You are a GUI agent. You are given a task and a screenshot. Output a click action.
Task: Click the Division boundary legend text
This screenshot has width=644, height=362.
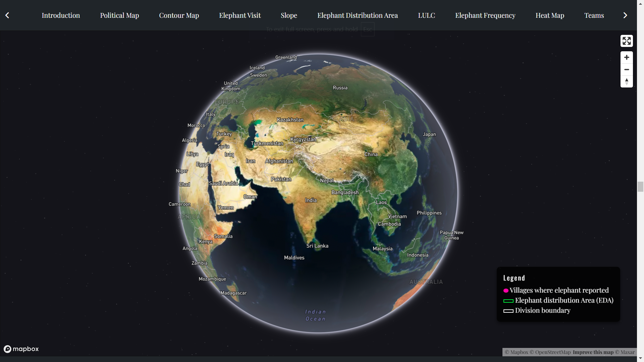(543, 310)
